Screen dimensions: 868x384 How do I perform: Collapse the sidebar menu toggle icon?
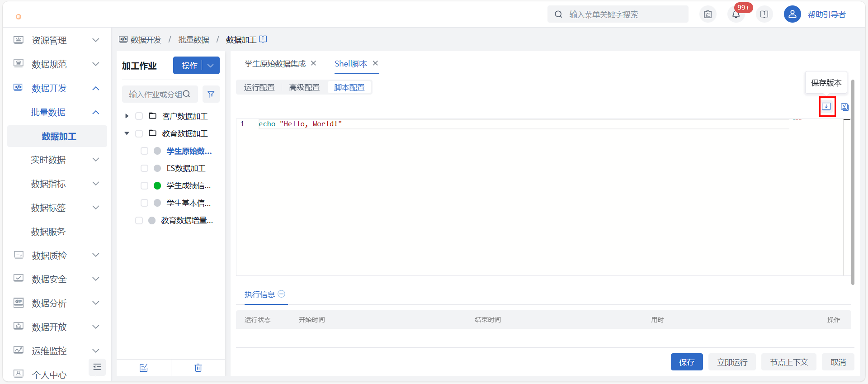(x=97, y=367)
